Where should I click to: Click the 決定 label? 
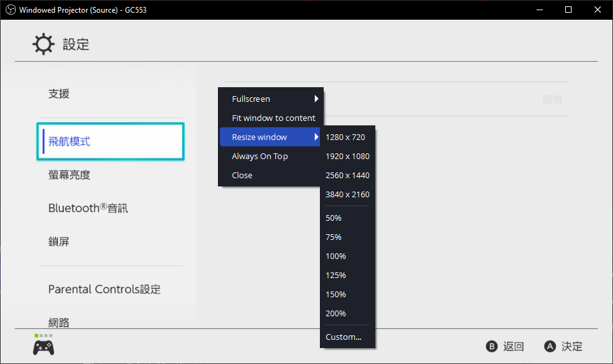coord(572,346)
